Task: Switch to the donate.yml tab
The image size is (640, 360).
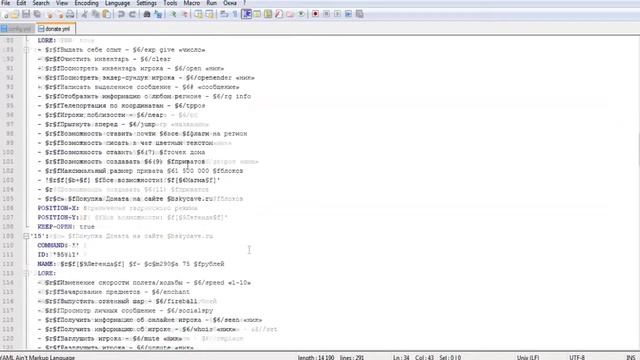Action: click(x=56, y=29)
